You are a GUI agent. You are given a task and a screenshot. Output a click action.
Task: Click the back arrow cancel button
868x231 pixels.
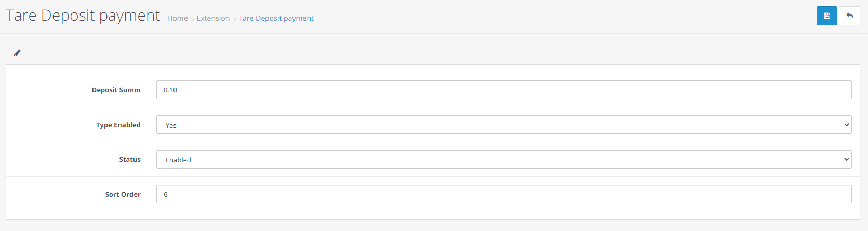pos(850,16)
